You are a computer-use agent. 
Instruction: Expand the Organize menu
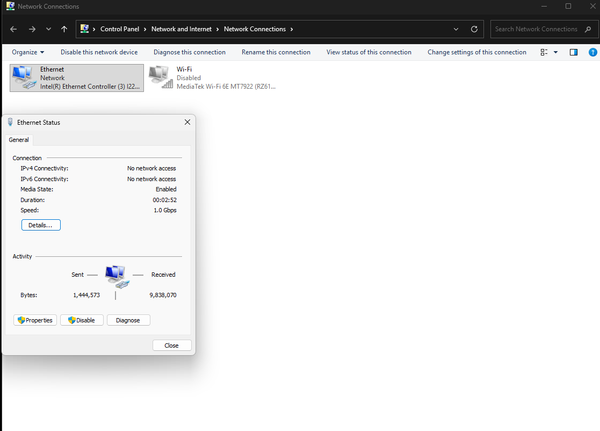pos(28,52)
